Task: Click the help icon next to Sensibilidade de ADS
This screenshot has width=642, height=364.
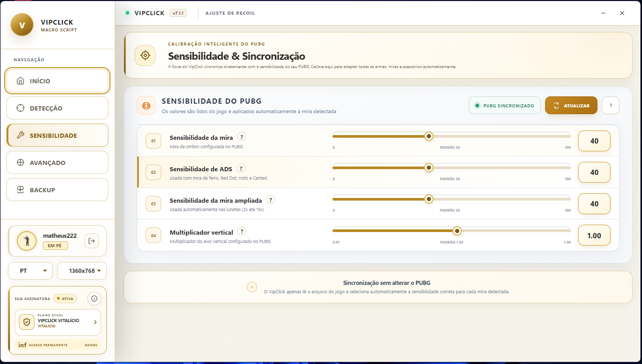Action: (241, 168)
